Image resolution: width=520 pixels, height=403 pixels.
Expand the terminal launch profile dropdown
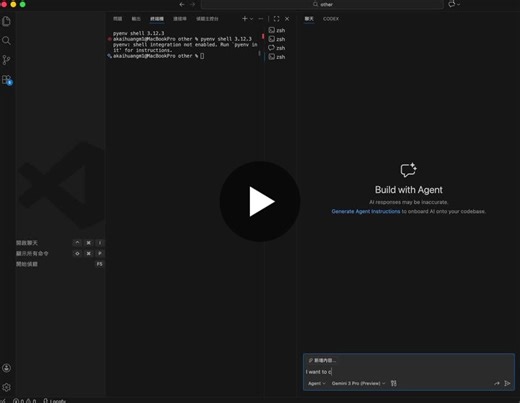pos(251,19)
